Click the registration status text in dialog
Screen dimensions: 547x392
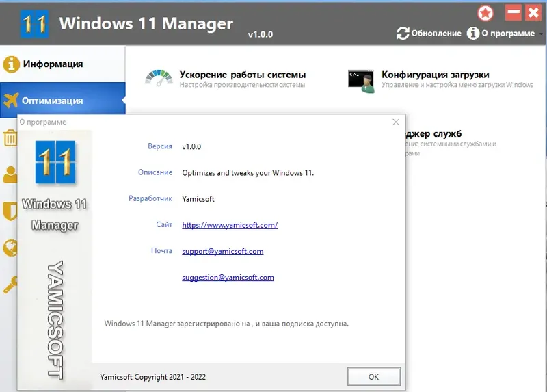click(226, 324)
